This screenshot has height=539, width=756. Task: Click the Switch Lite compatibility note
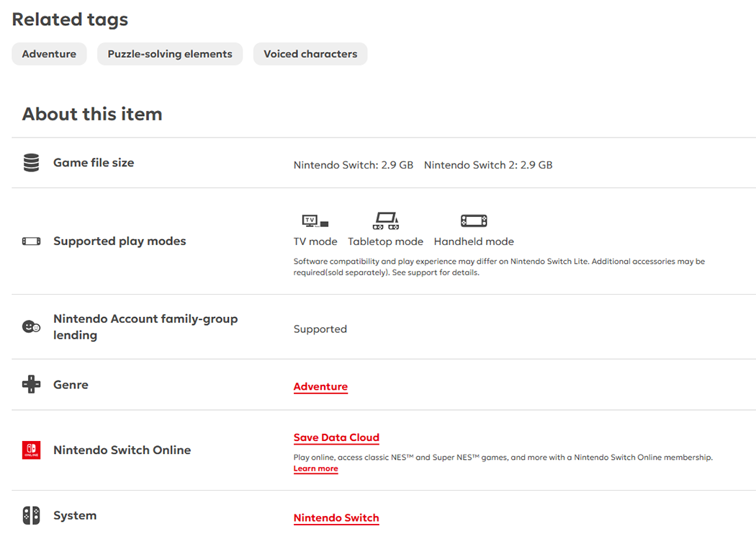499,267
